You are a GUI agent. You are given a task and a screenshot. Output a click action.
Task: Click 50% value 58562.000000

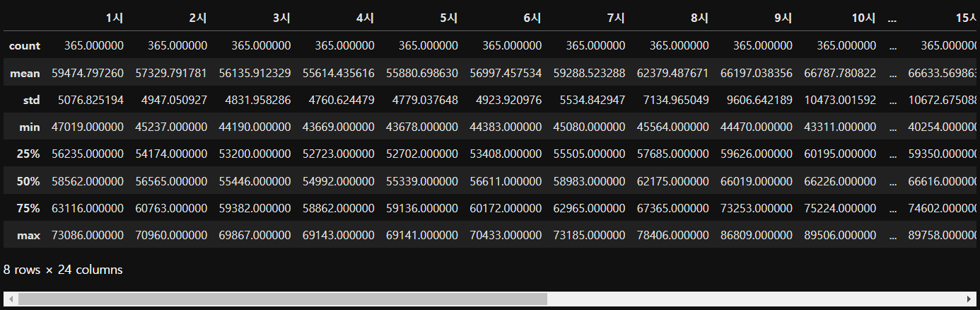click(88, 182)
